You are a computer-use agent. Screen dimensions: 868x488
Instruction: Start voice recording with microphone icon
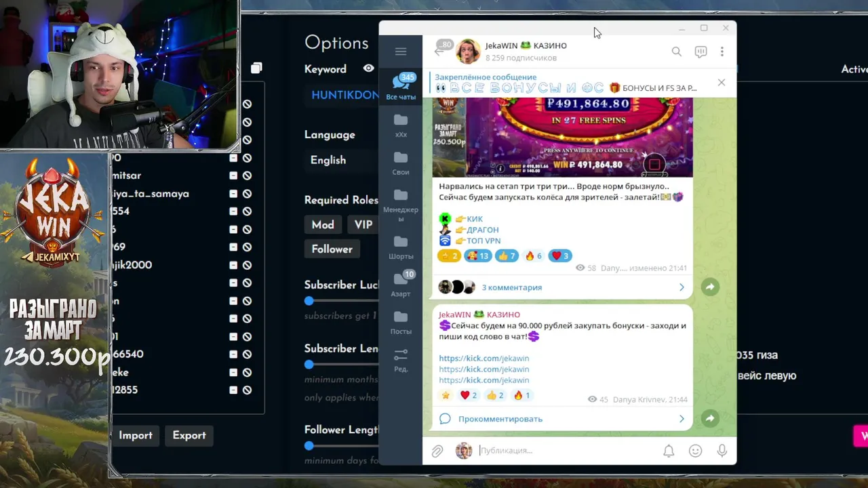click(722, 451)
